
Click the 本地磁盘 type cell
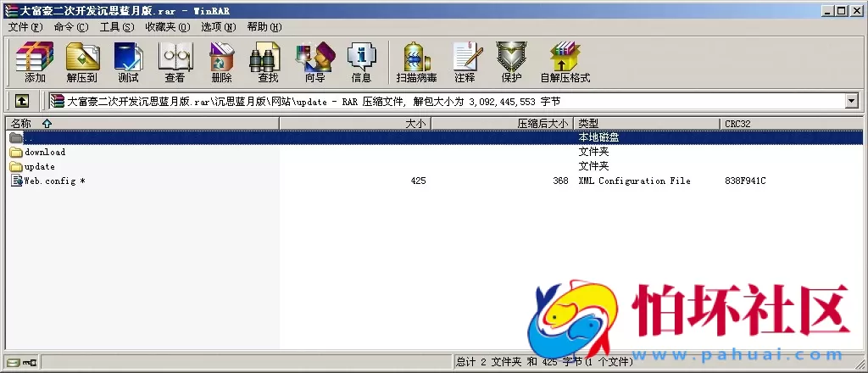tap(598, 137)
